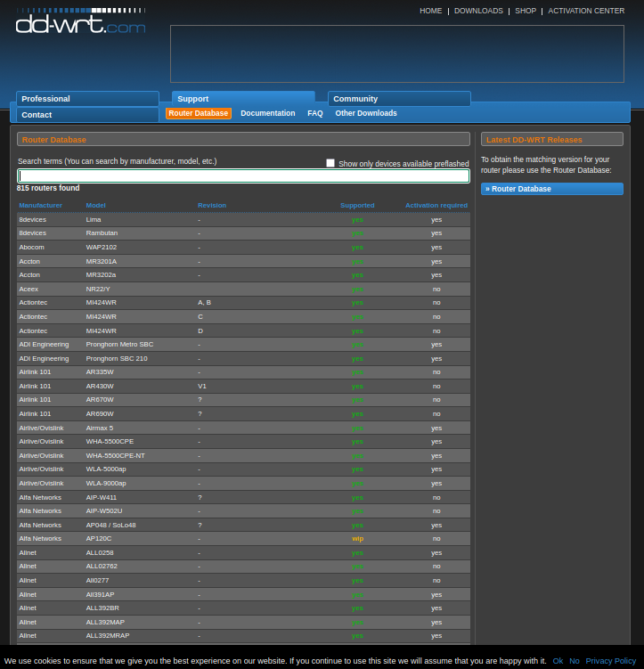This screenshot has height=669, width=644.
Task: Open Other Downloads submenu item
Action: pos(366,113)
